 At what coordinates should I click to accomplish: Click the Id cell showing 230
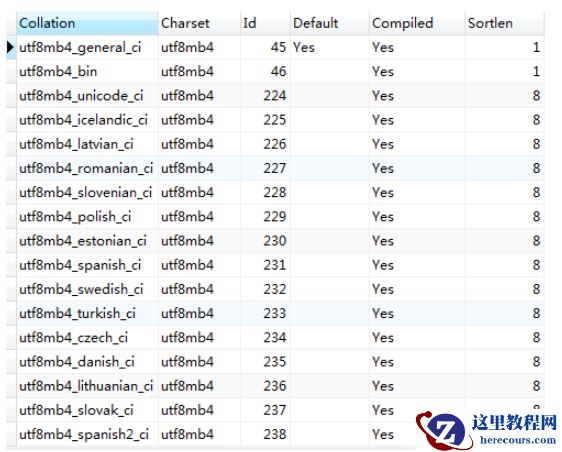pos(265,241)
